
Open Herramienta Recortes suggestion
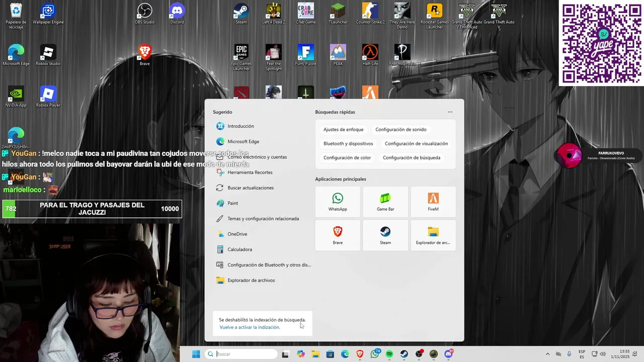[x=262, y=172]
